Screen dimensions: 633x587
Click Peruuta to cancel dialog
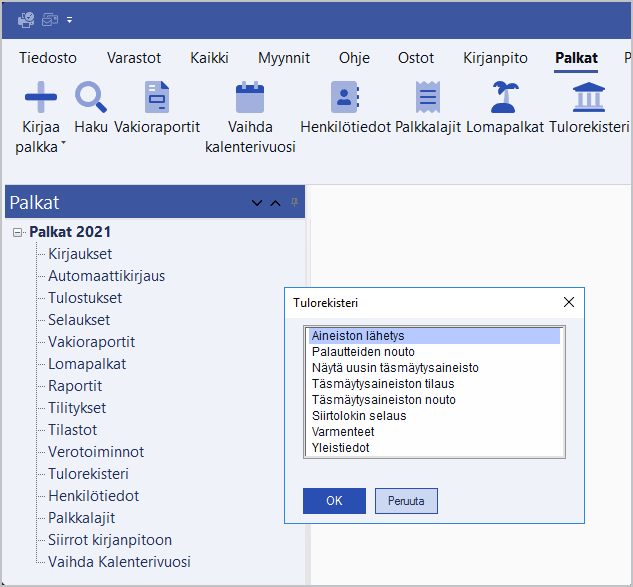(x=406, y=500)
